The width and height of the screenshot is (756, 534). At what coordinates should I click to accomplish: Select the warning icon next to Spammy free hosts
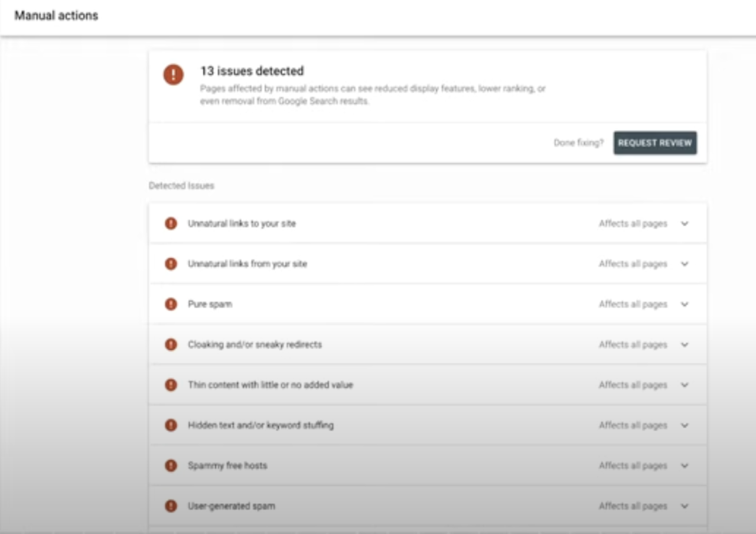[x=171, y=465]
